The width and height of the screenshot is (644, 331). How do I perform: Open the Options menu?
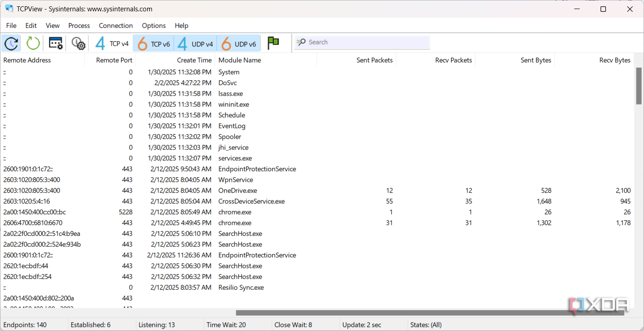(x=154, y=25)
